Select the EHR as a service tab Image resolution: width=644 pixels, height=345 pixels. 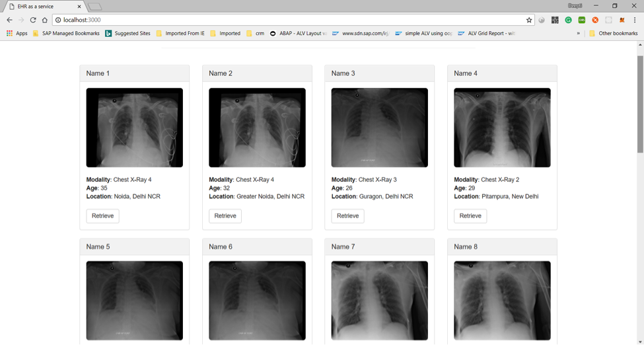44,7
